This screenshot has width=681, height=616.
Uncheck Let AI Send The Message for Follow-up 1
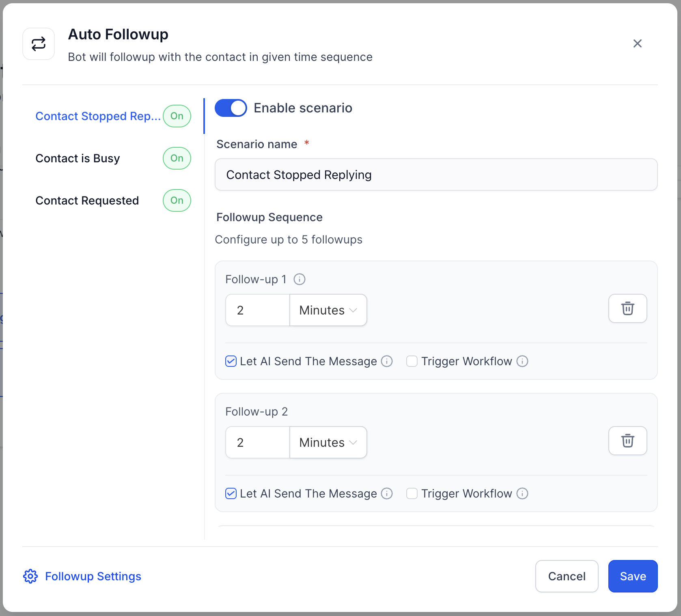pos(230,361)
